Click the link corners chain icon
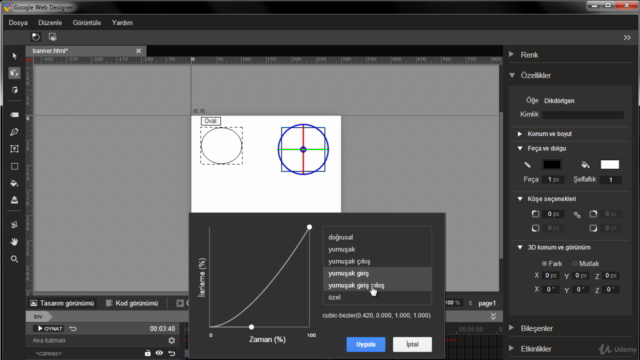 tap(577, 215)
